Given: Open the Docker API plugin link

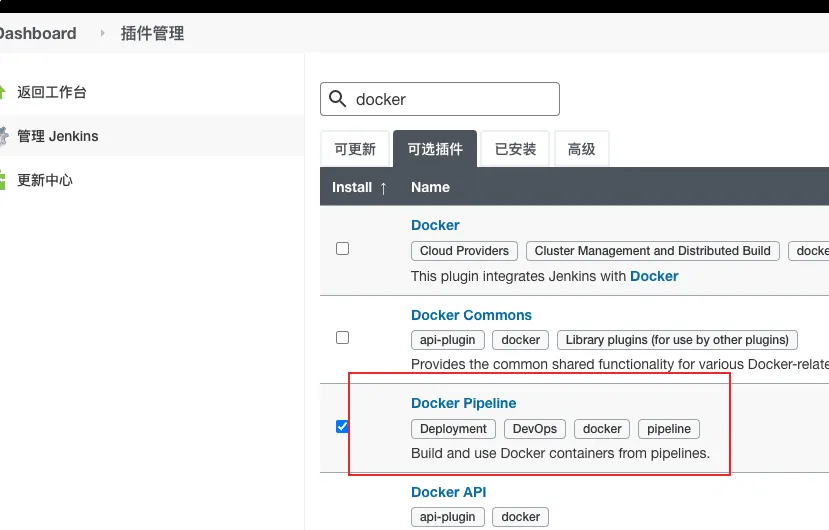Looking at the screenshot, I should click(448, 492).
